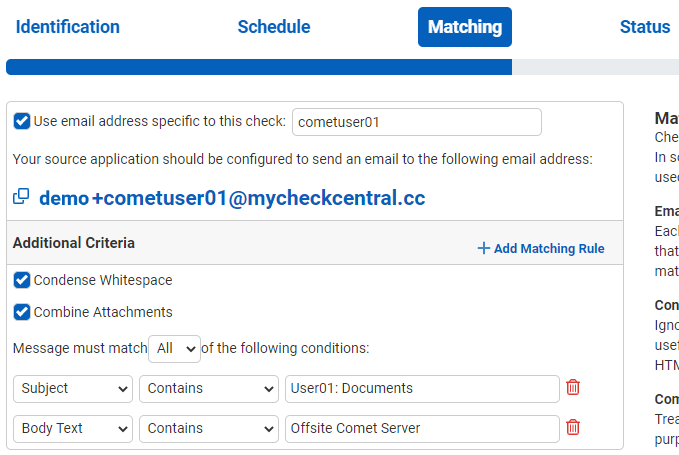This screenshot has height=455, width=679.
Task: Select the Matching tab
Action: click(x=465, y=27)
